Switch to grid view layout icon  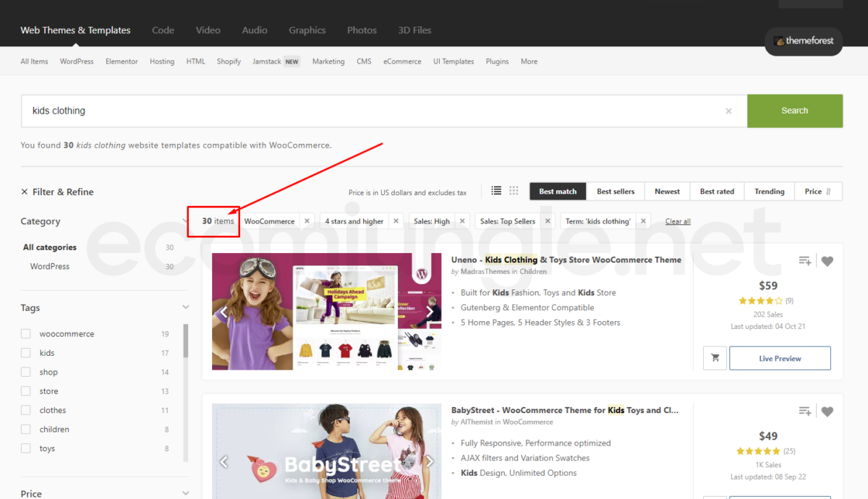(x=514, y=191)
